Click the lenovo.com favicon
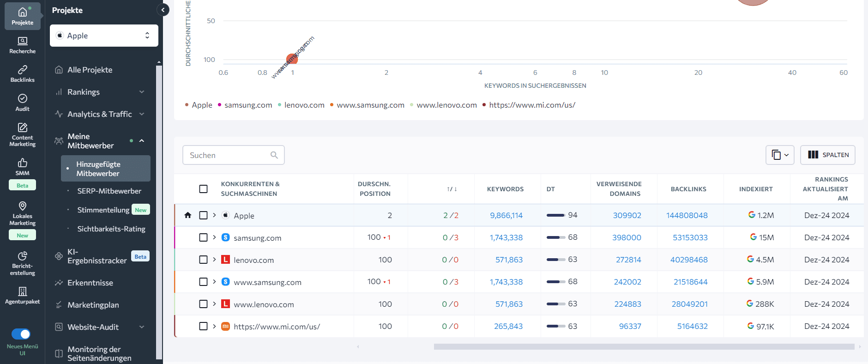This screenshot has width=868, height=364. point(225,260)
